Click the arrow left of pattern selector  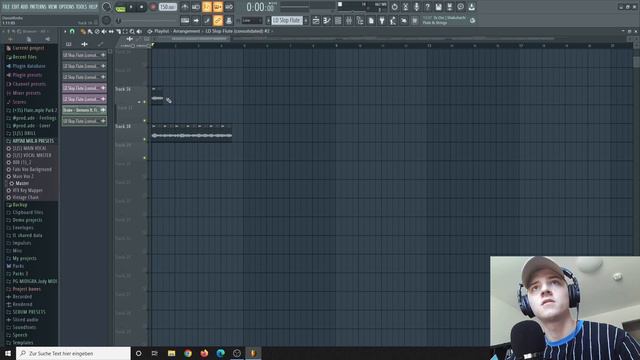268,20
